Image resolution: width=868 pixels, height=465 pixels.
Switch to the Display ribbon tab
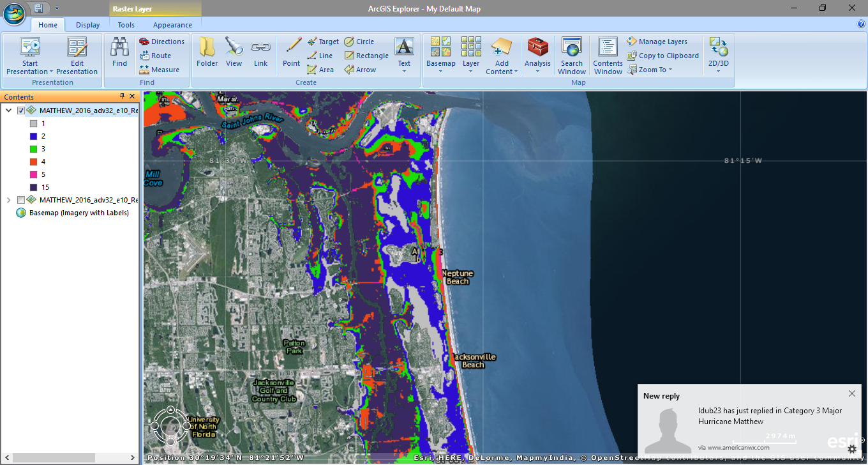tap(87, 25)
